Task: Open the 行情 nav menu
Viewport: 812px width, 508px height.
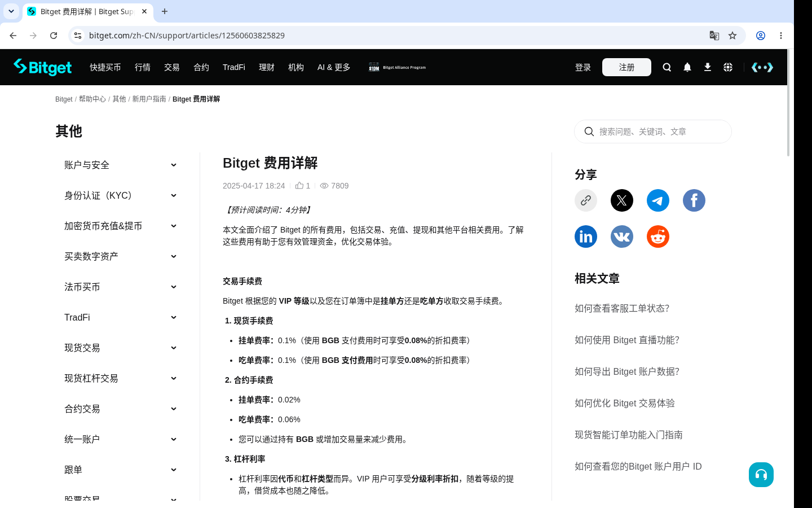Action: (x=143, y=67)
